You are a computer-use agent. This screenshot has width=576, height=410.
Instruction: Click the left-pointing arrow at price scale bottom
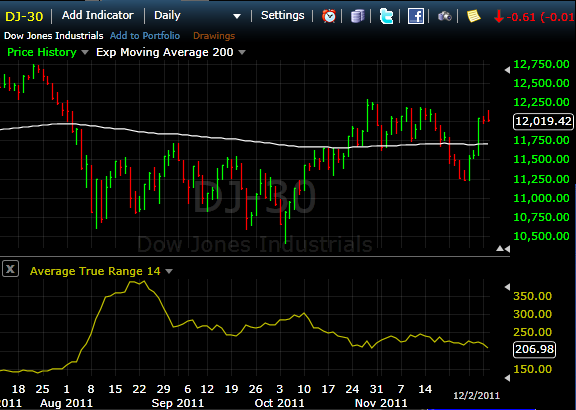coord(507,249)
